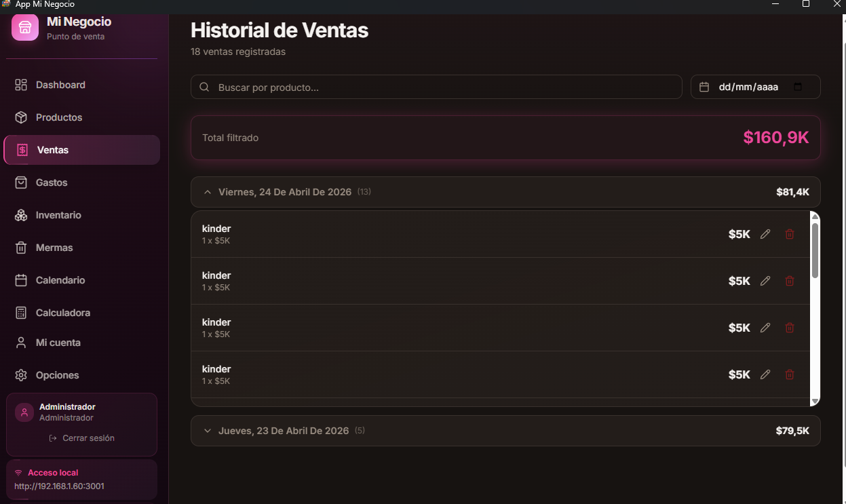Collapse the Viernes, 24 de Abril group

(x=208, y=192)
